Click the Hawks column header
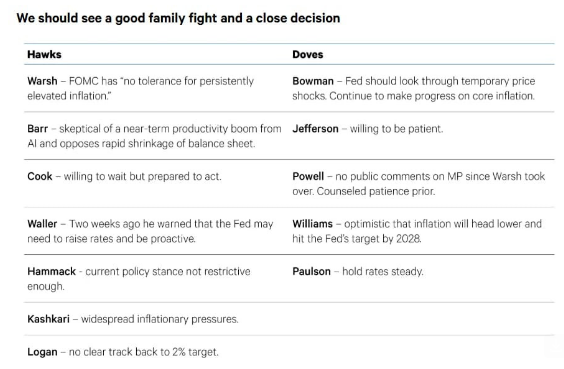Viewport: 564px width, 369px height. coord(44,54)
